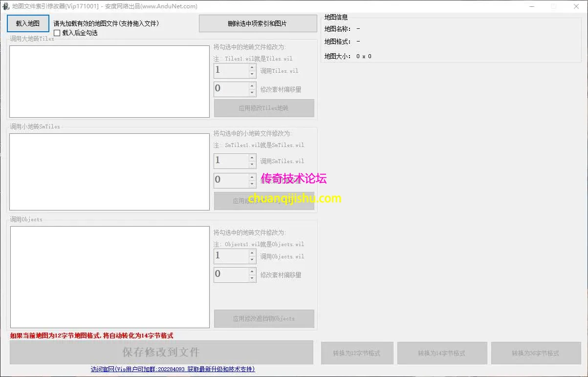Select 转换为12字节格式 button
This screenshot has width=588, height=377.
357,353
